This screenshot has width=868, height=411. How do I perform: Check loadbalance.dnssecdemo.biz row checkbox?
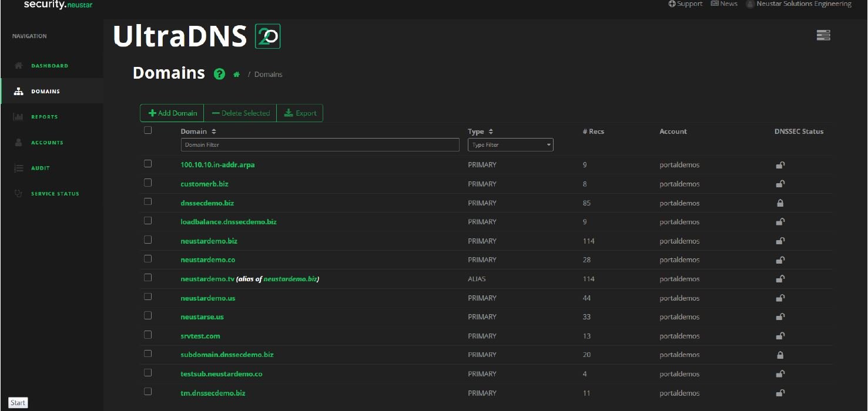tap(148, 221)
